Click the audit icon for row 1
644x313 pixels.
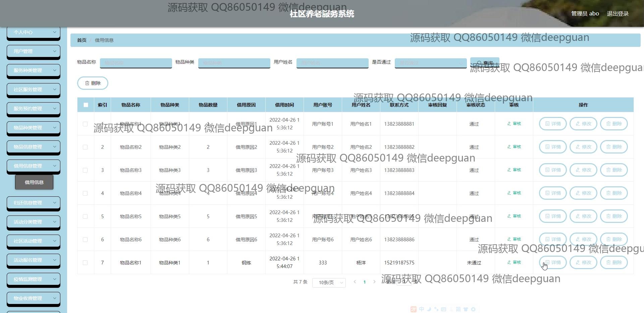514,124
